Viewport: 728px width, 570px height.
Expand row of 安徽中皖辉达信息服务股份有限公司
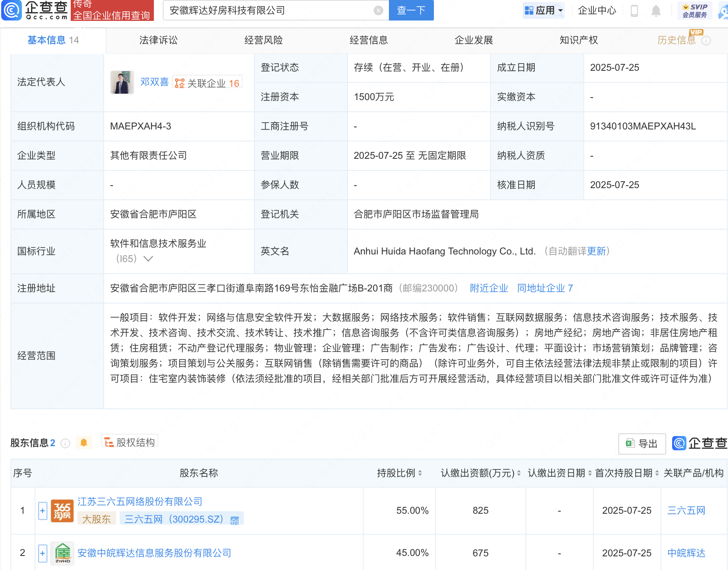[43, 553]
